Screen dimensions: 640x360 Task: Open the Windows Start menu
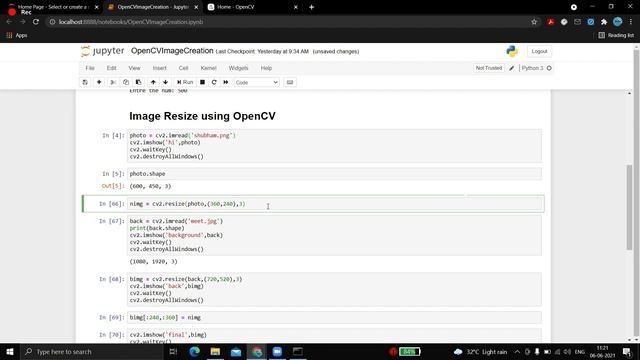pos(10,351)
